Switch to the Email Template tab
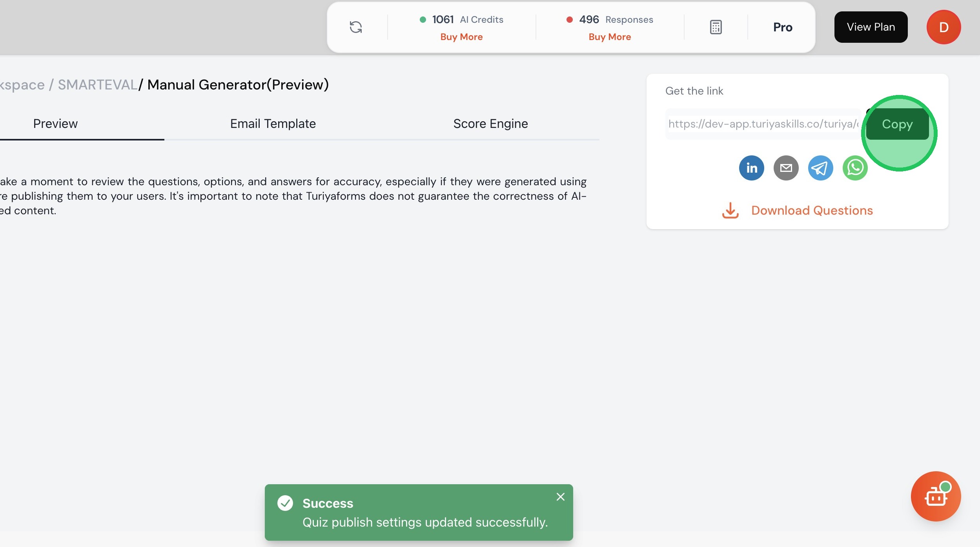 [273, 124]
